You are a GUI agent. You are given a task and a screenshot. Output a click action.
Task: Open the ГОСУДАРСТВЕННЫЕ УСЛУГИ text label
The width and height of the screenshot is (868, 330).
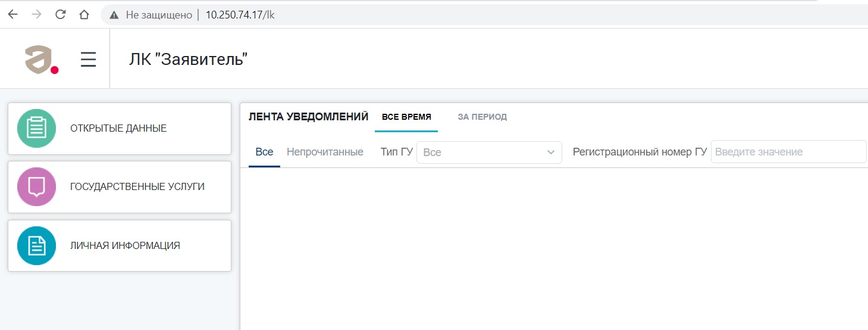pyautogui.click(x=137, y=186)
